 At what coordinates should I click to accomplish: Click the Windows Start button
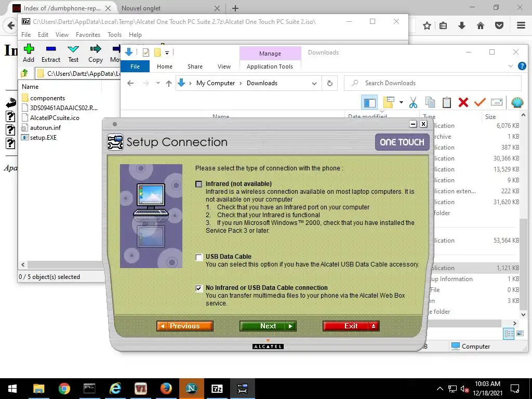[x=12, y=389]
